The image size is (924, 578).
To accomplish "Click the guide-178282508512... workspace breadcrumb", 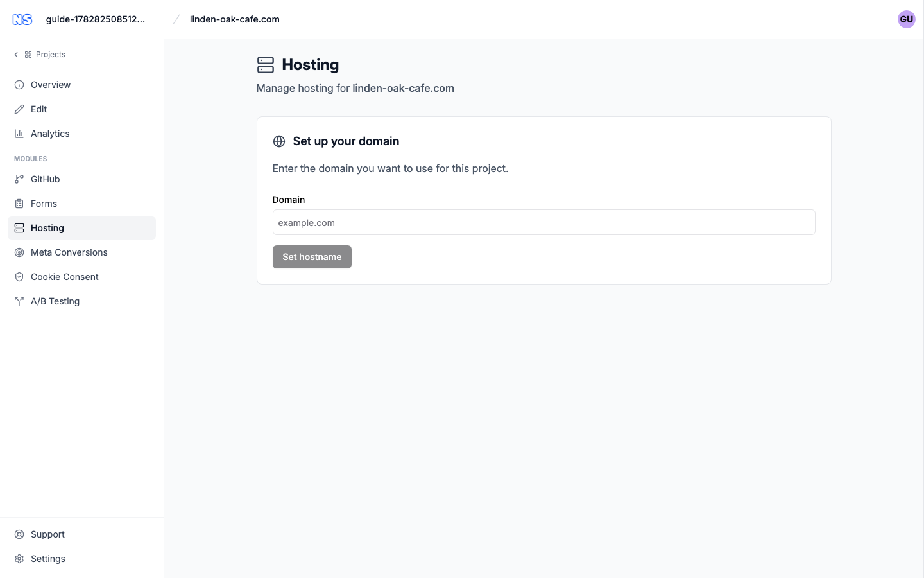I will point(96,19).
